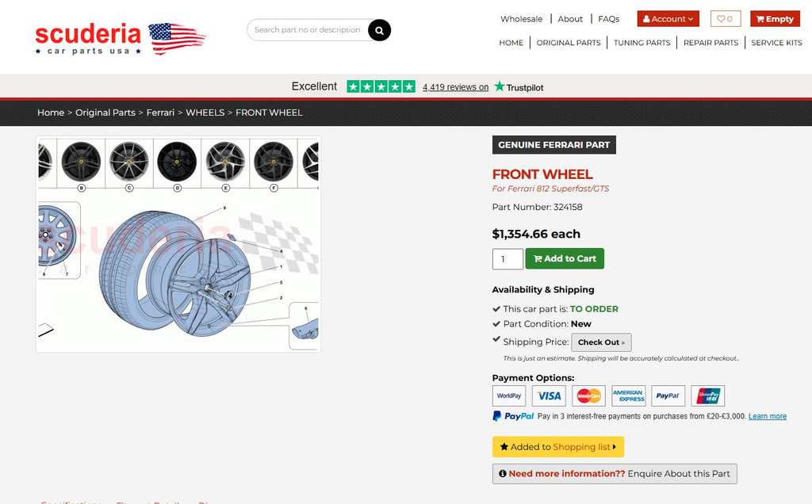Viewport: 812px width, 504px height.
Task: Click the WHEELS breadcrumb link
Action: [x=205, y=113]
